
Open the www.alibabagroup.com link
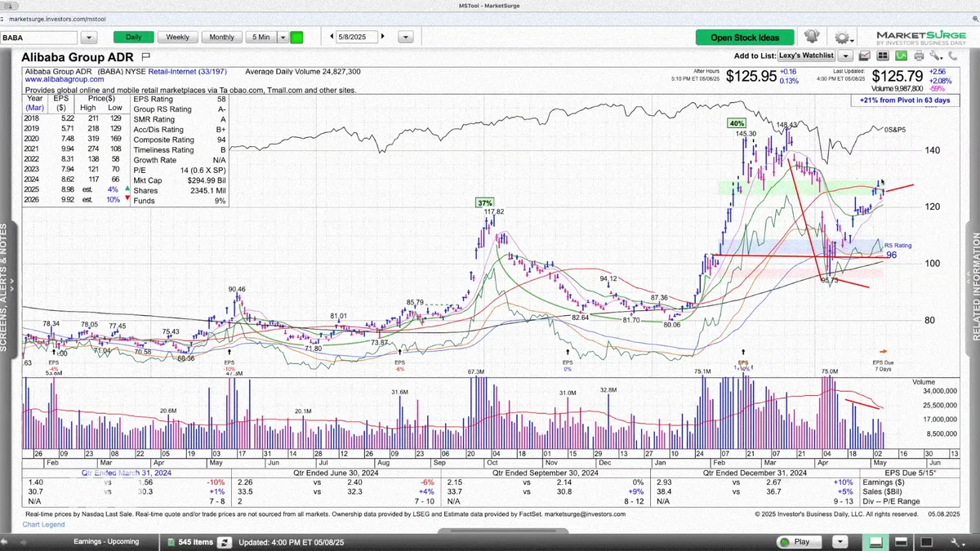coord(63,80)
